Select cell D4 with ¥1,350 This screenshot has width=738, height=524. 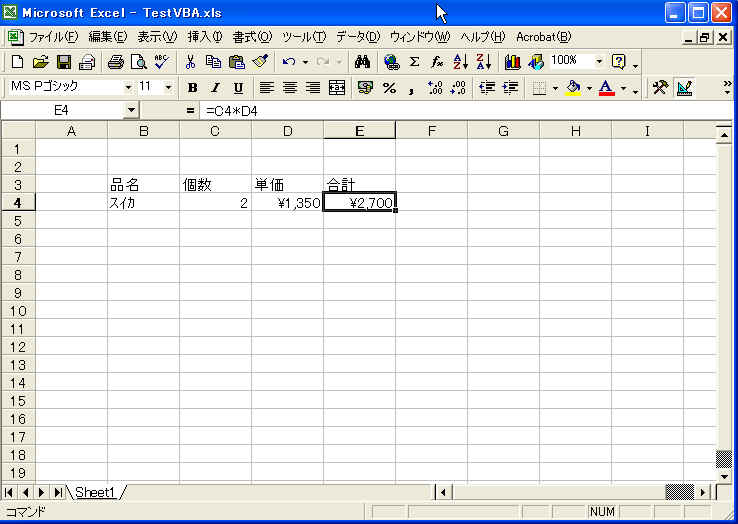pyautogui.click(x=287, y=203)
